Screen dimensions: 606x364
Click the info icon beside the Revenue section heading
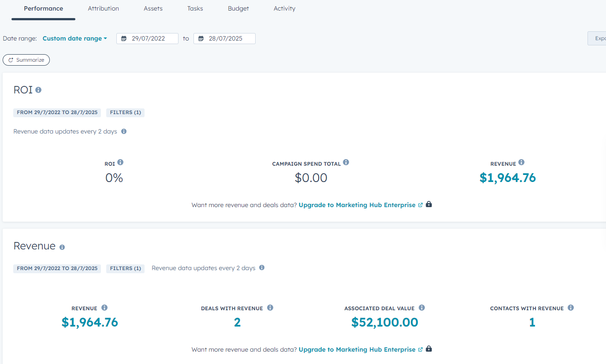click(62, 247)
